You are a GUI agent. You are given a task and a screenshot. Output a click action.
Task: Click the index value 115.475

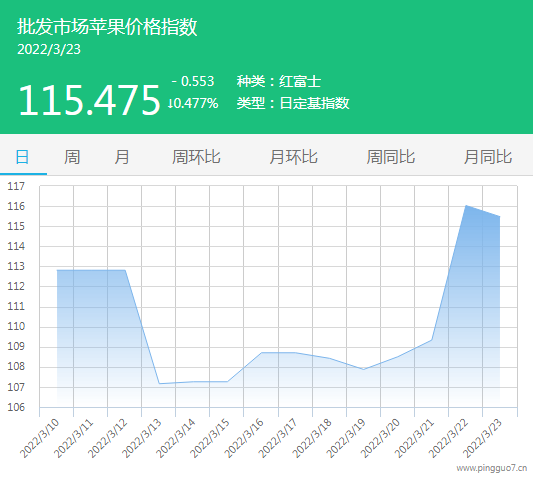[89, 100]
